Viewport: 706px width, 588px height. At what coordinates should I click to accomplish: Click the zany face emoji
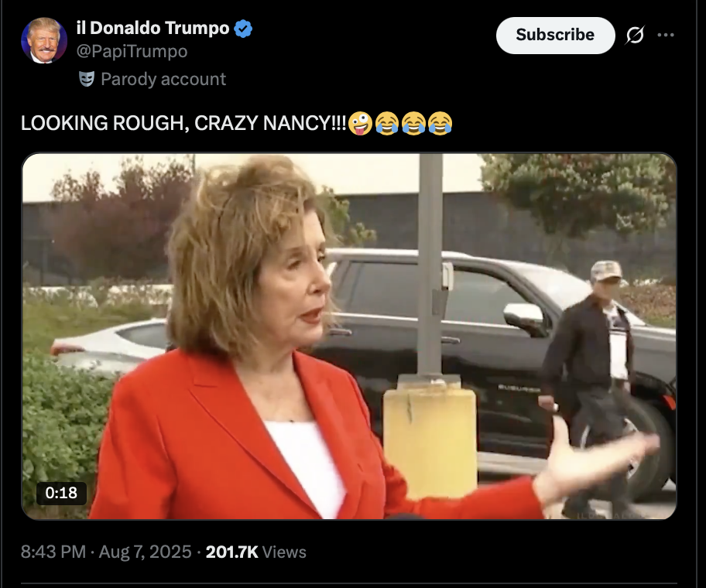tap(360, 123)
